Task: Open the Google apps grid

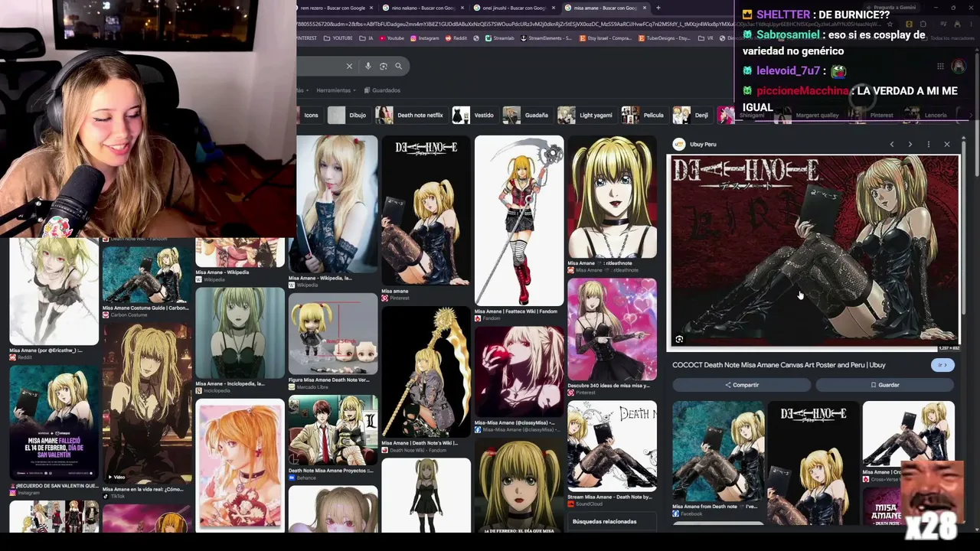Action: pyautogui.click(x=940, y=67)
